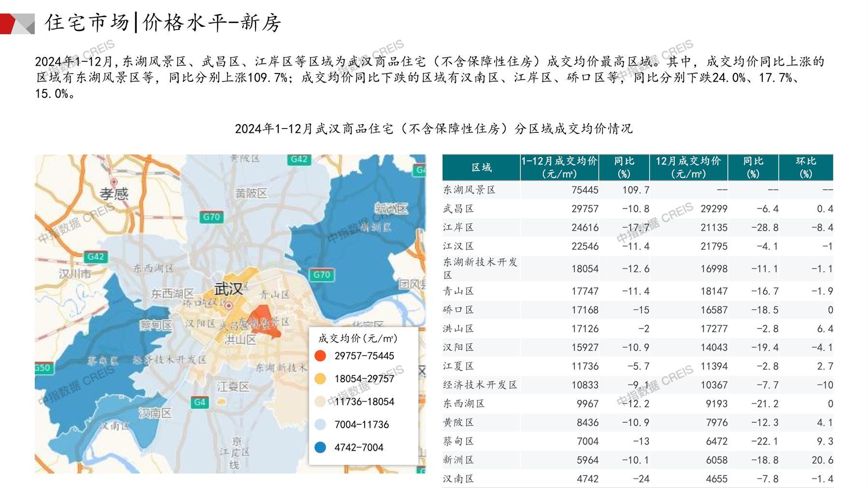Click the 区域 column header

point(481,168)
